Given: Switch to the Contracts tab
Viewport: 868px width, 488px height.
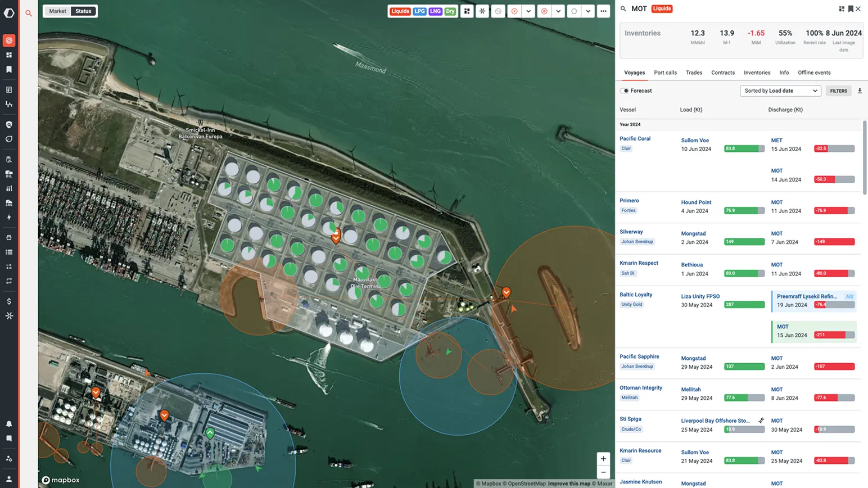Looking at the screenshot, I should pyautogui.click(x=723, y=73).
